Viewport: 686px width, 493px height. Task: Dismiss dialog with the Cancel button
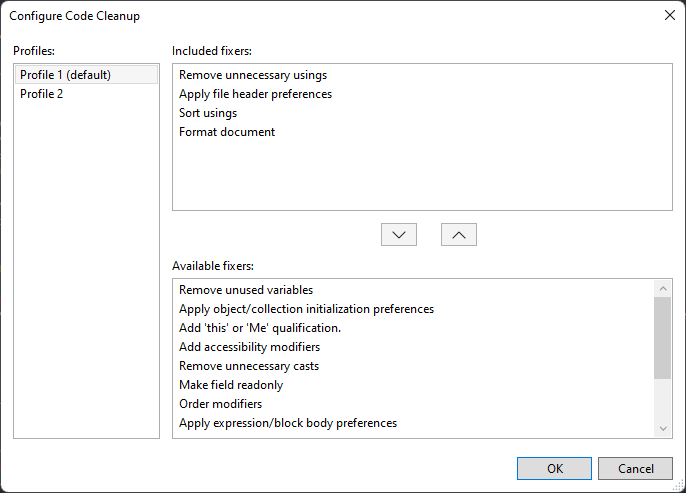tap(635, 469)
